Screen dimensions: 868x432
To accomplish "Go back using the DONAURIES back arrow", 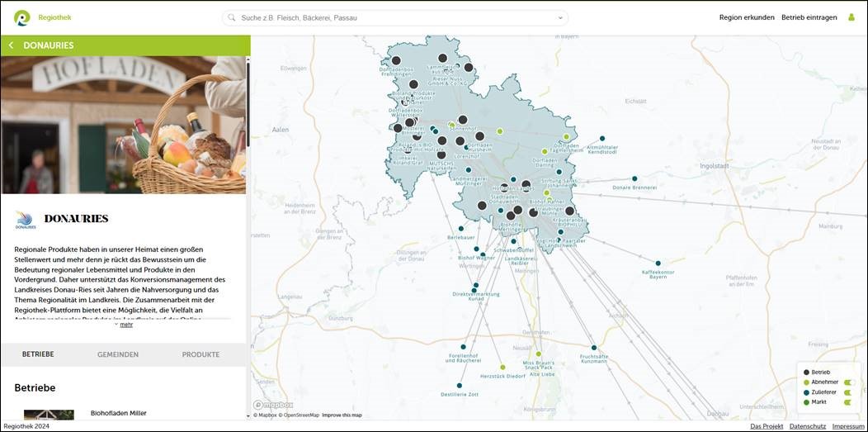I will pyautogui.click(x=11, y=45).
